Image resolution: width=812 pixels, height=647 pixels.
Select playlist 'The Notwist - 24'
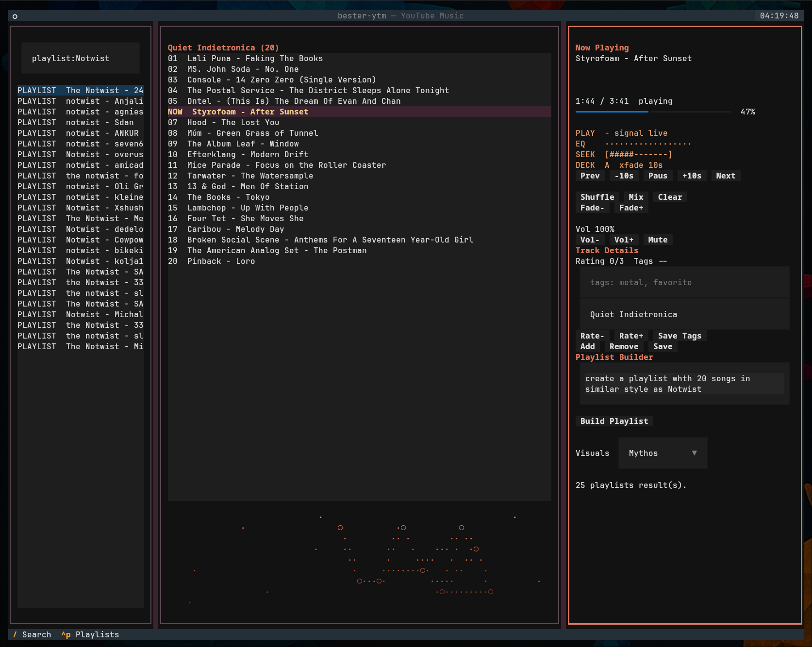coord(81,90)
